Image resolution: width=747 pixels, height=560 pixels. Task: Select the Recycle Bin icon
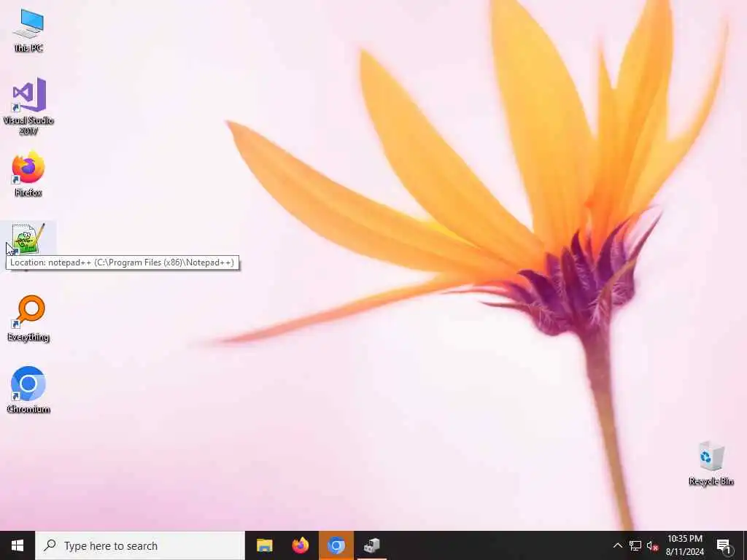pos(711,463)
